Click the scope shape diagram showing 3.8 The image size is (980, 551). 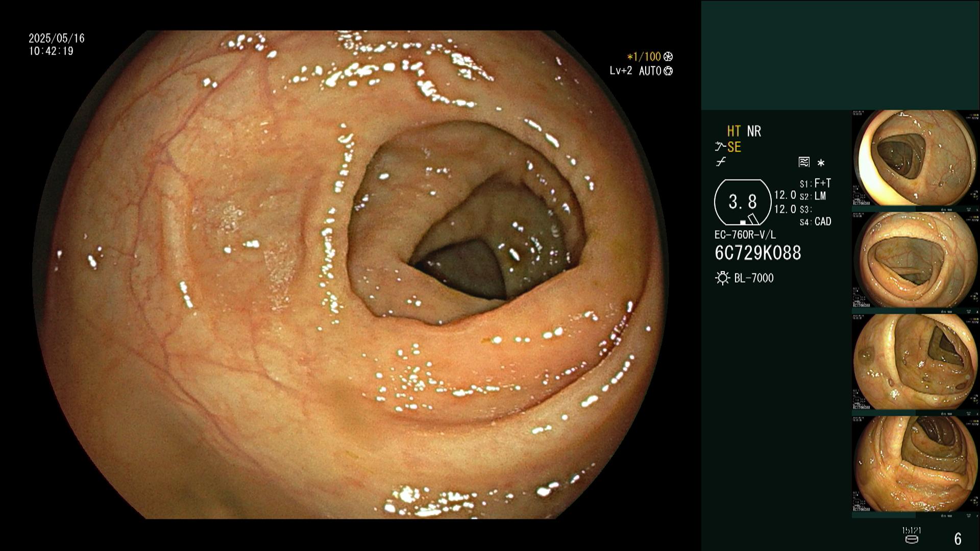point(743,202)
